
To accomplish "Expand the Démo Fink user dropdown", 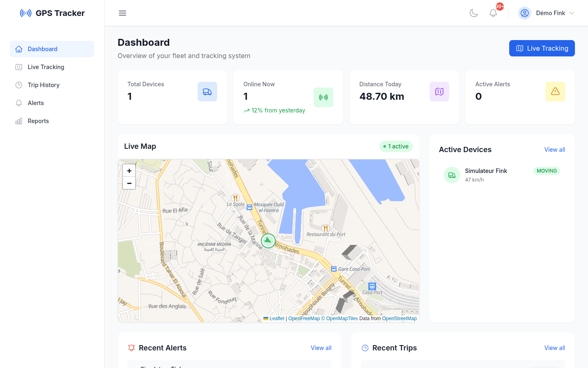I will (x=572, y=13).
